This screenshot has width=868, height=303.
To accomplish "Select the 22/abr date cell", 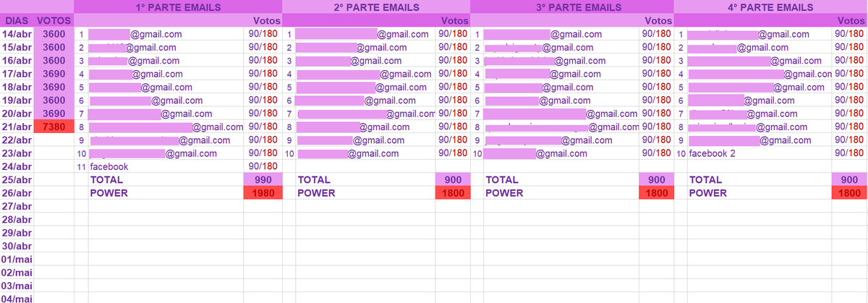I will pyautogui.click(x=17, y=140).
